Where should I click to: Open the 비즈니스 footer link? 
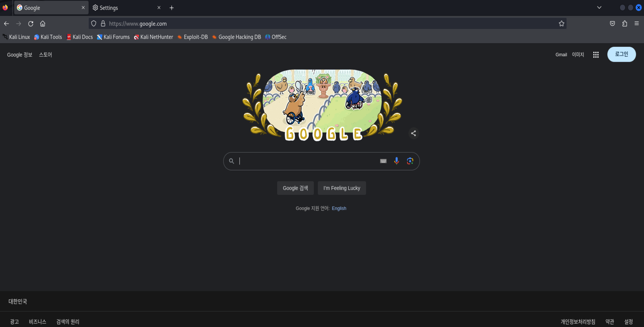[x=37, y=322]
